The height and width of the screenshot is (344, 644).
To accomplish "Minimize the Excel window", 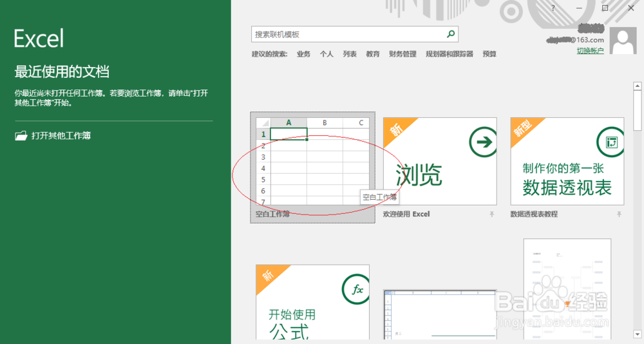I will pyautogui.click(x=579, y=8).
